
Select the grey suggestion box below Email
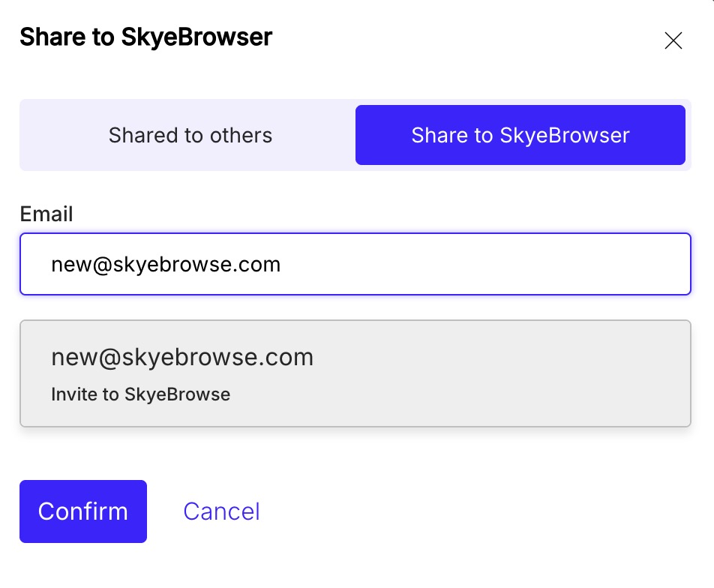click(x=355, y=373)
